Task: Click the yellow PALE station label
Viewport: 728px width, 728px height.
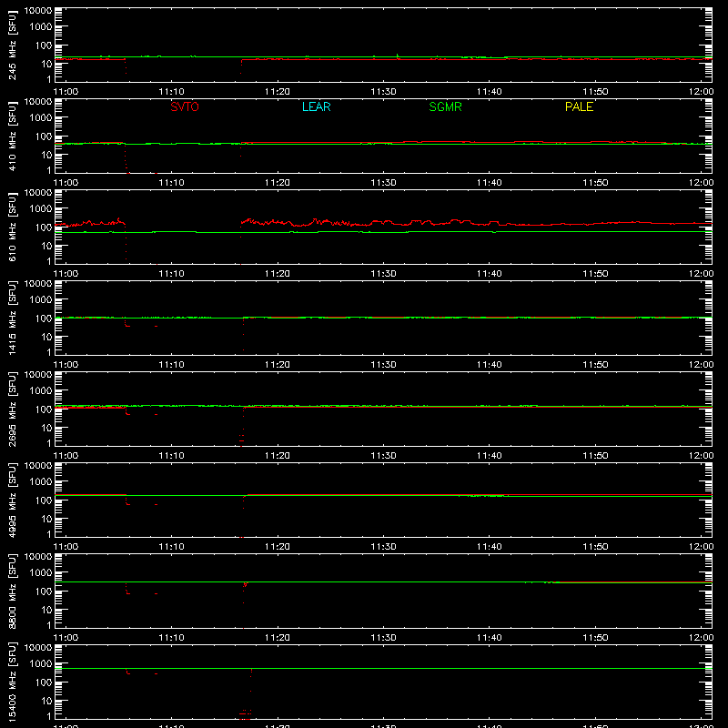Action: [x=579, y=106]
